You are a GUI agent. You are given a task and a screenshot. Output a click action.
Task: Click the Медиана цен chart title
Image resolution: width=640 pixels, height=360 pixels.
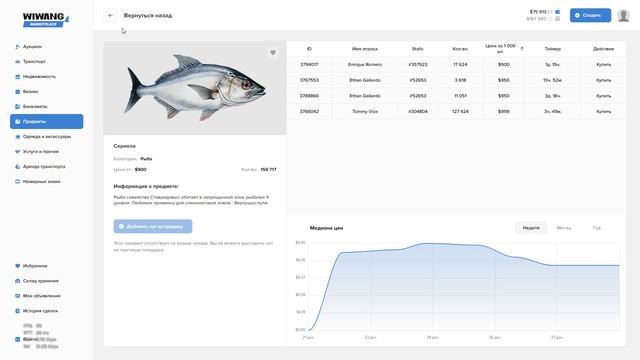click(326, 228)
